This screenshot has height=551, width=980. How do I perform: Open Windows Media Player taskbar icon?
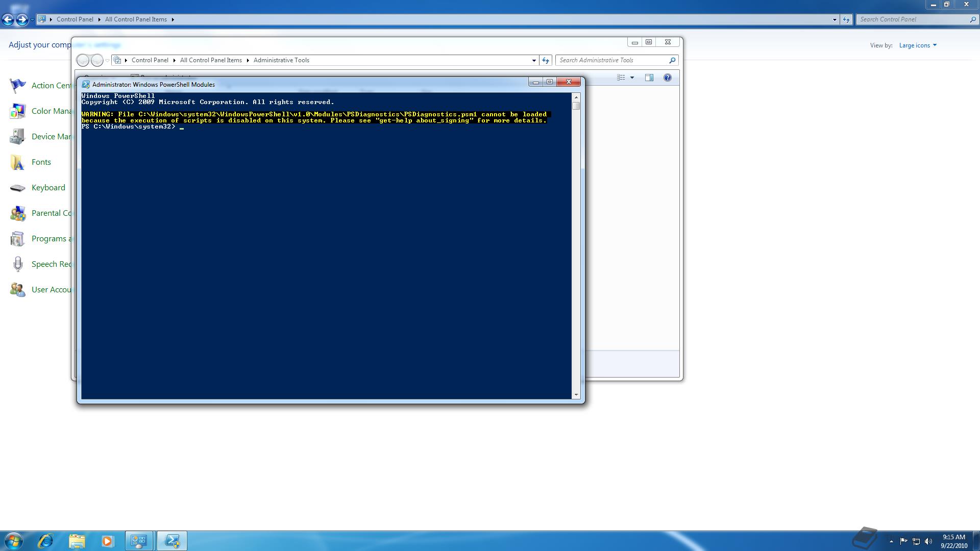[107, 541]
